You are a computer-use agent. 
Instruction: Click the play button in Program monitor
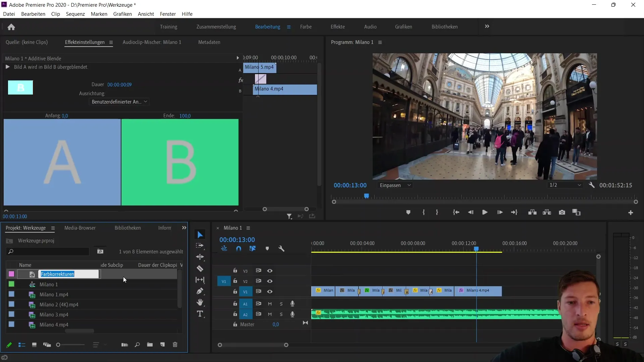(x=484, y=212)
